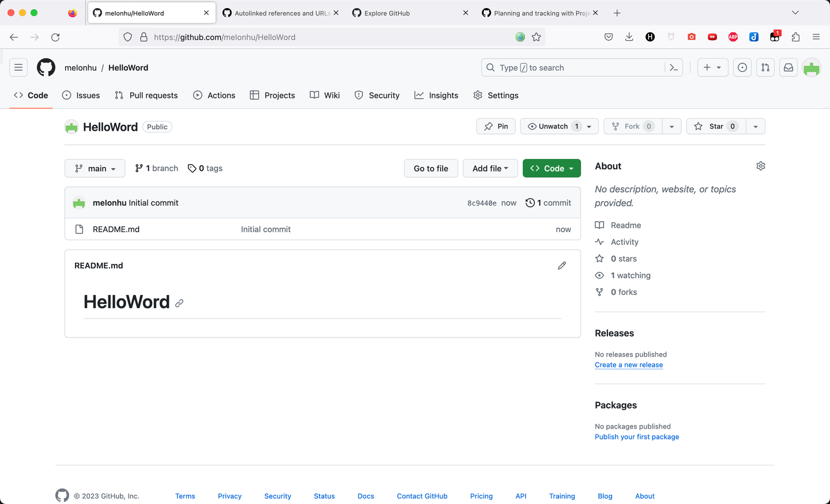Open 1 watching link in About
This screenshot has width=830, height=504.
coord(631,275)
